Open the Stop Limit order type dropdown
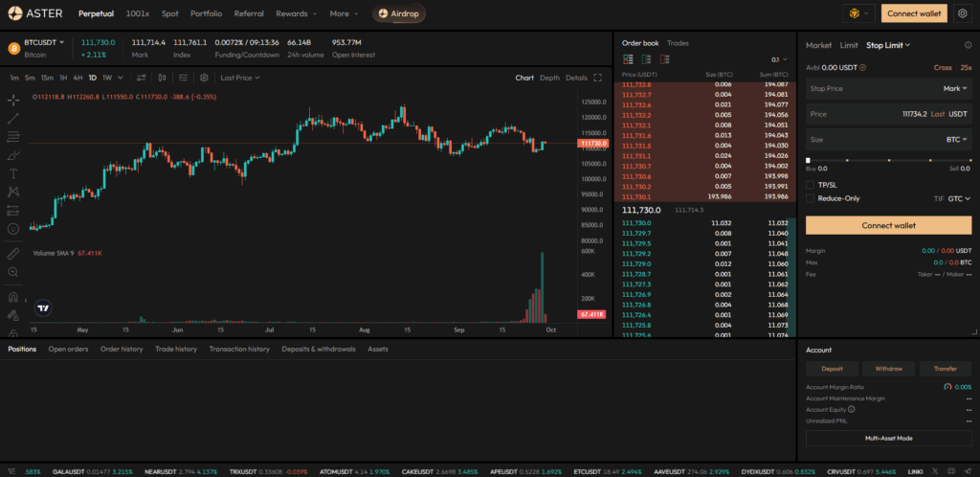980x477 pixels. [x=887, y=44]
